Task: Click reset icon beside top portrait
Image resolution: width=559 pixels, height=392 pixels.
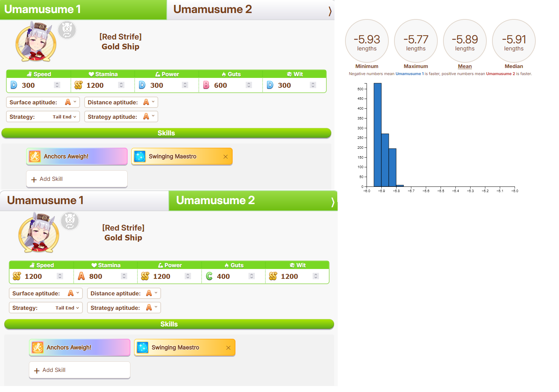Action: click(x=67, y=30)
